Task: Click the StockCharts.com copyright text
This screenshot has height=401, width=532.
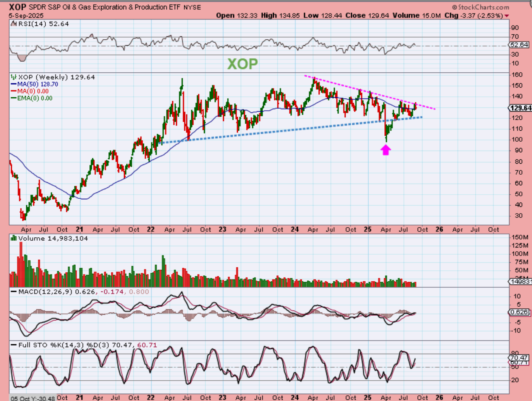Action: [x=480, y=7]
